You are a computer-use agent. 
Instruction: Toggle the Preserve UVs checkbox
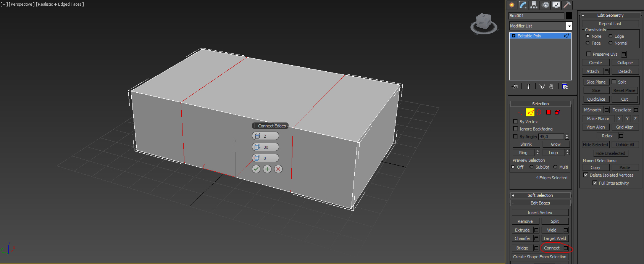[589, 54]
